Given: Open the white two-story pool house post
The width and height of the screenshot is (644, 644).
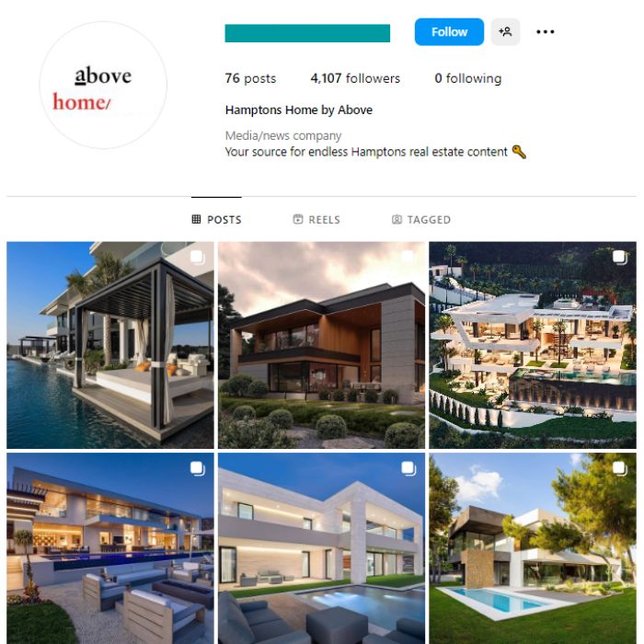Looking at the screenshot, I should click(321, 548).
